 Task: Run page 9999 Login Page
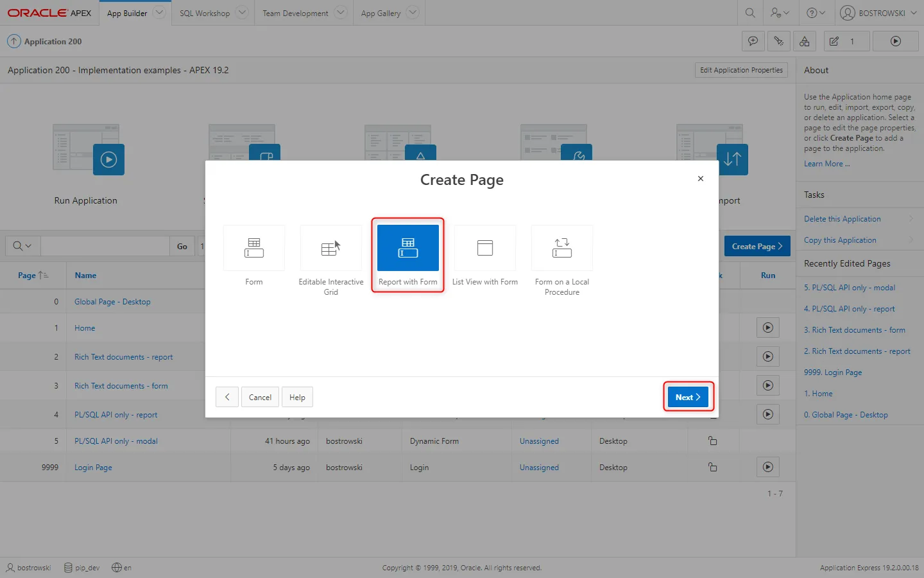(767, 467)
